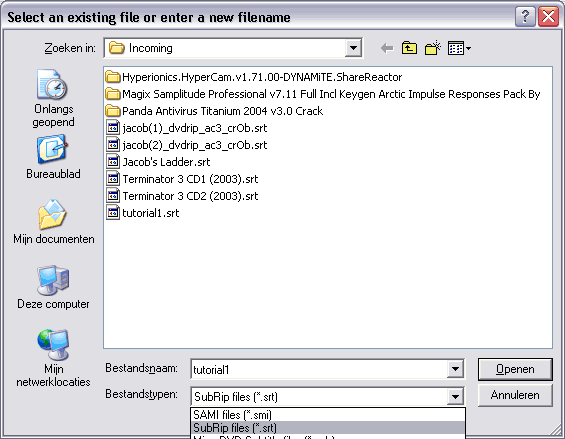Image resolution: width=565 pixels, height=439 pixels.
Task: Select the jacob(1)_dvdrip_ac3_crOb.srt file icon
Action: click(x=113, y=128)
